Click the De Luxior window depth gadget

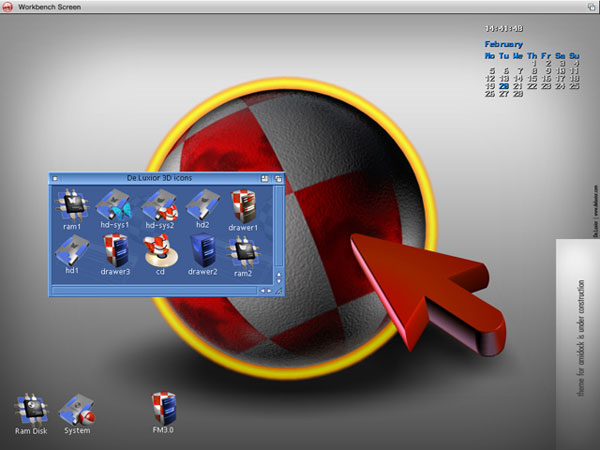pyautogui.click(x=278, y=179)
